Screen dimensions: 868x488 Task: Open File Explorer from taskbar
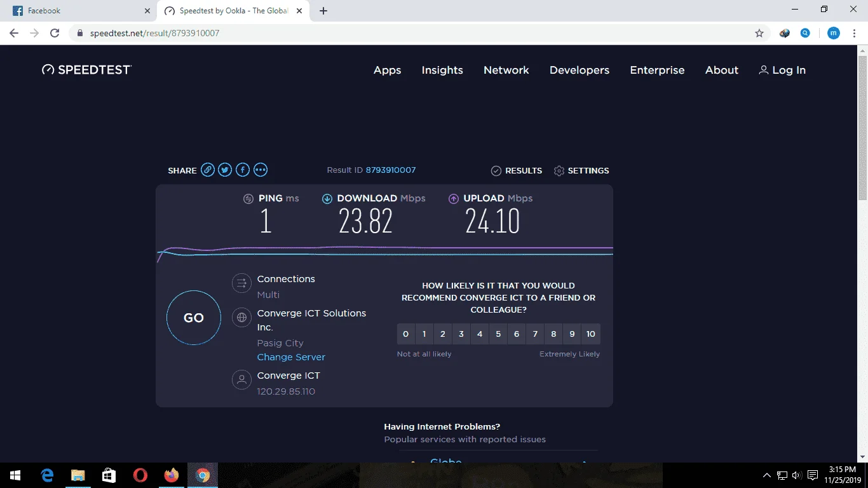pyautogui.click(x=78, y=475)
